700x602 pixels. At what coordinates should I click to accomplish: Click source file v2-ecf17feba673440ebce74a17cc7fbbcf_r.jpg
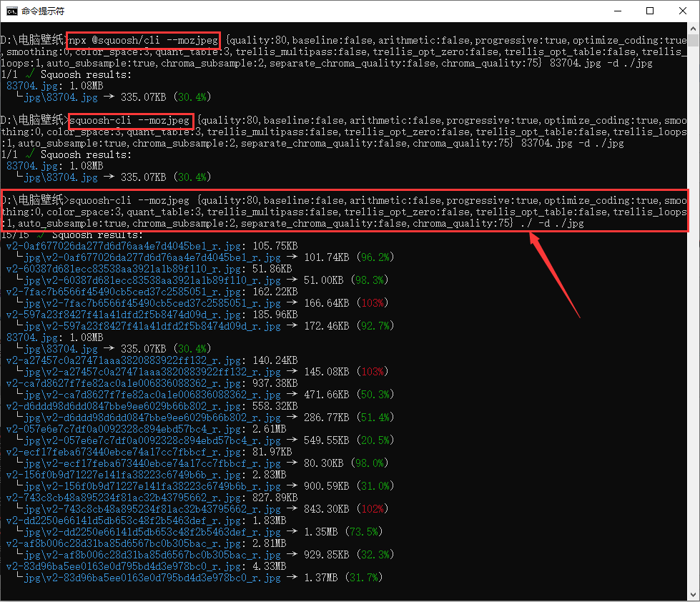pos(123,452)
